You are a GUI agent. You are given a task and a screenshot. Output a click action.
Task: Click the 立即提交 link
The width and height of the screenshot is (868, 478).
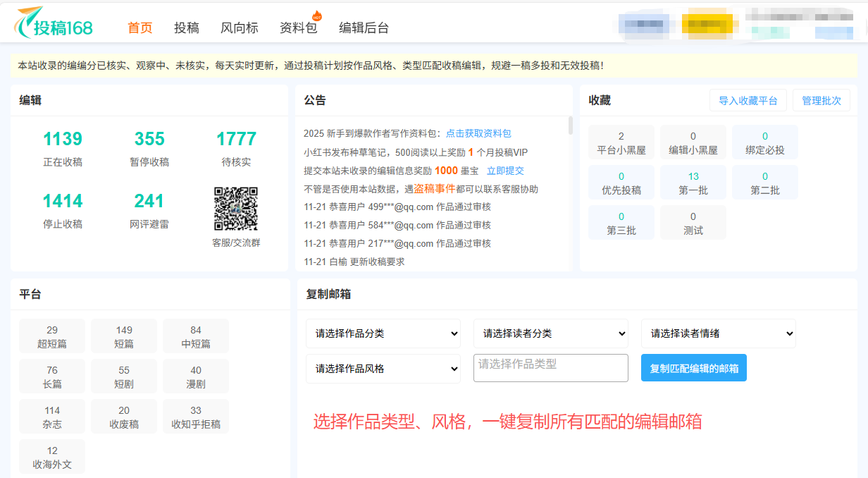click(x=505, y=171)
